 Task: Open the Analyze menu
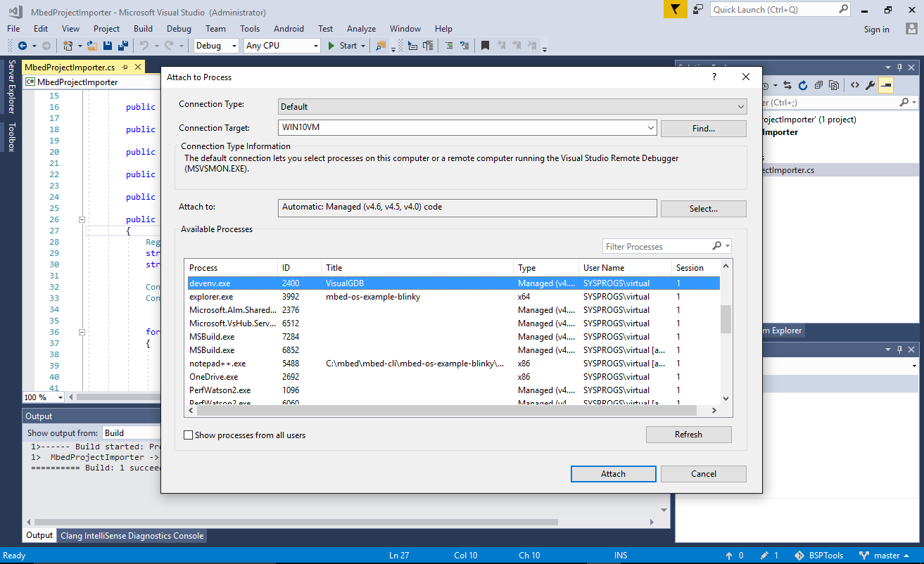tap(361, 29)
